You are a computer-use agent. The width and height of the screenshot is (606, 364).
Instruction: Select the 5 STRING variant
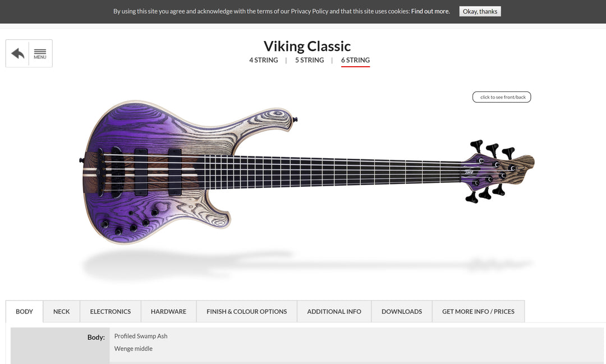pyautogui.click(x=310, y=60)
